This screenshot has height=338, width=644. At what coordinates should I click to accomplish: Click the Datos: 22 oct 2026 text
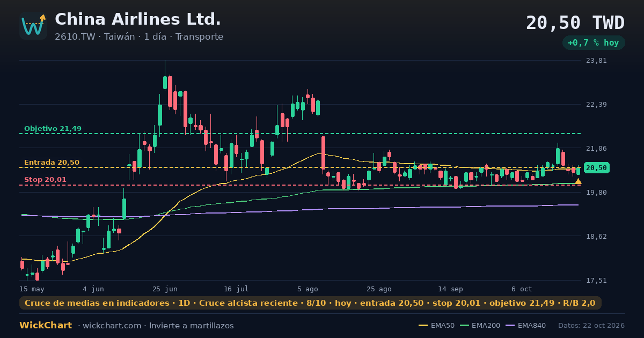pyautogui.click(x=591, y=326)
